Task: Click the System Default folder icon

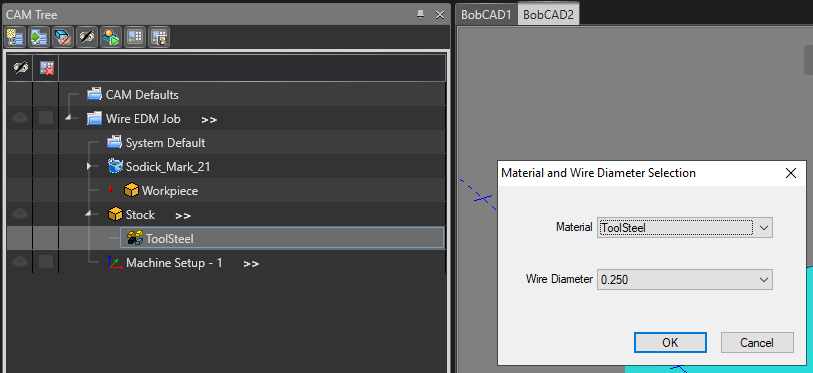Action: (x=114, y=143)
